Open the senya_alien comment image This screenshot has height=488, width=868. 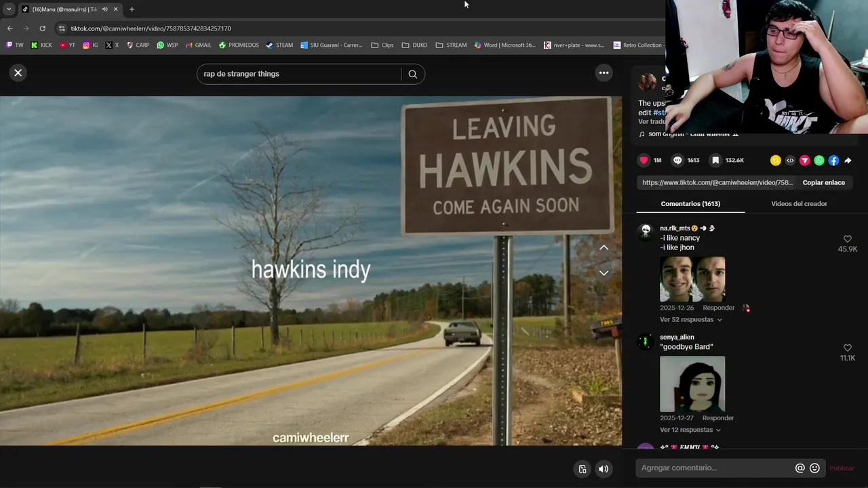[692, 384]
